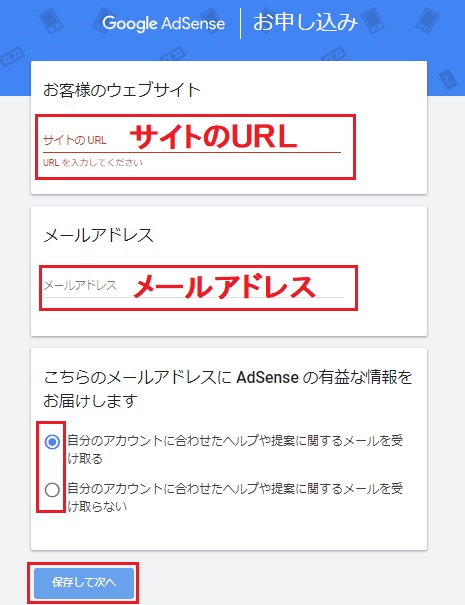Click the red サイトのURL annotation text
Screen dimensions: 465x605
pos(213,137)
